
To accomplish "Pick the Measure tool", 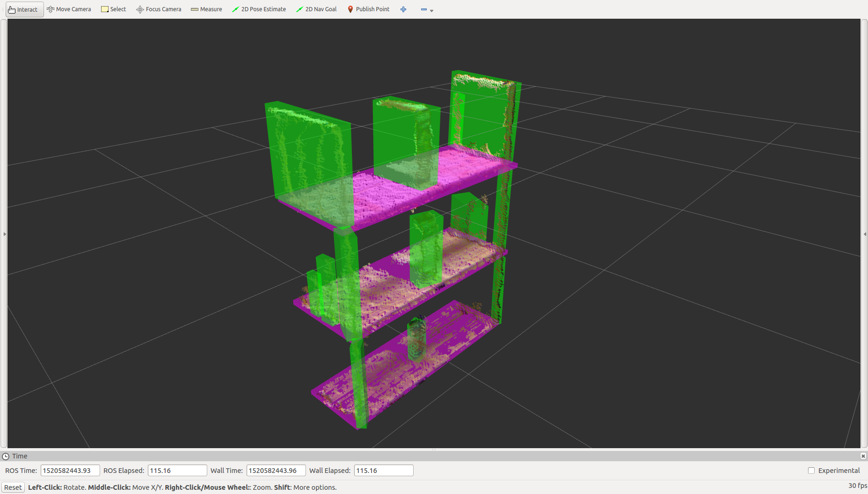I will click(x=206, y=9).
